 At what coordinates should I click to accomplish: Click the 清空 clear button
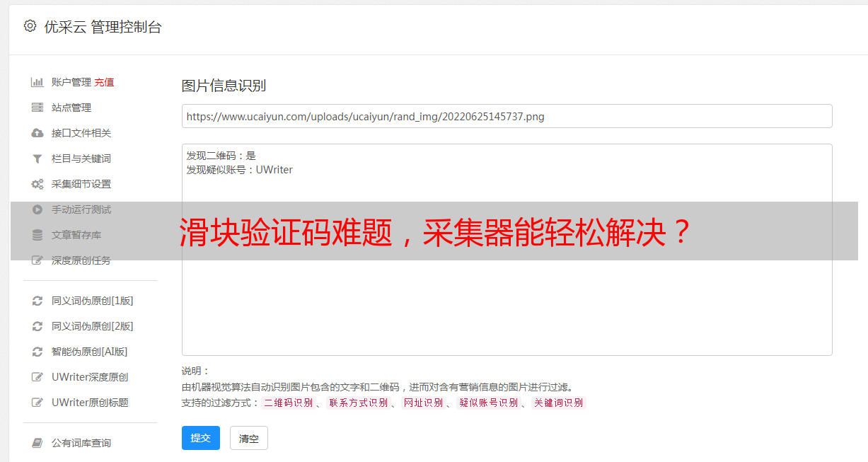[249, 439]
